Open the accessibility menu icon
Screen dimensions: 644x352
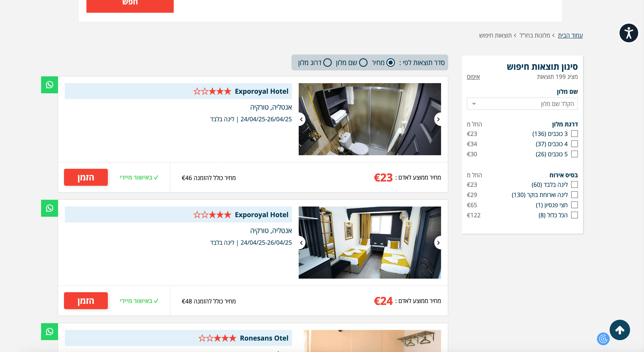click(x=628, y=33)
